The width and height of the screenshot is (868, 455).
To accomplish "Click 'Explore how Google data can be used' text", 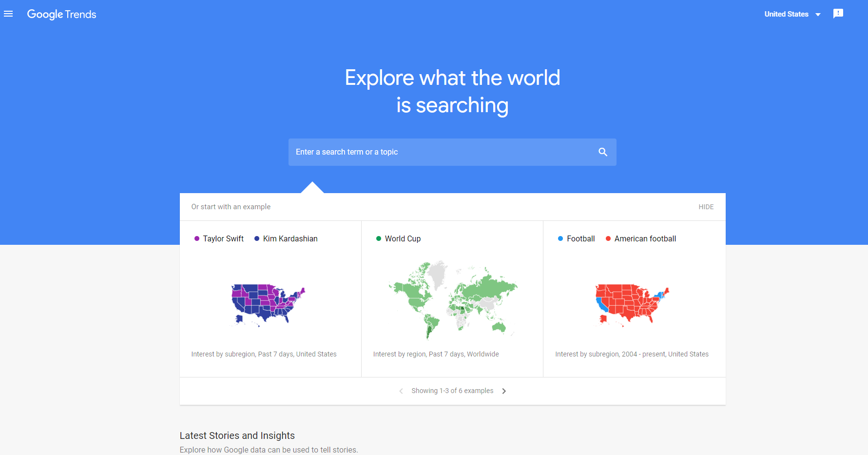I will click(269, 450).
